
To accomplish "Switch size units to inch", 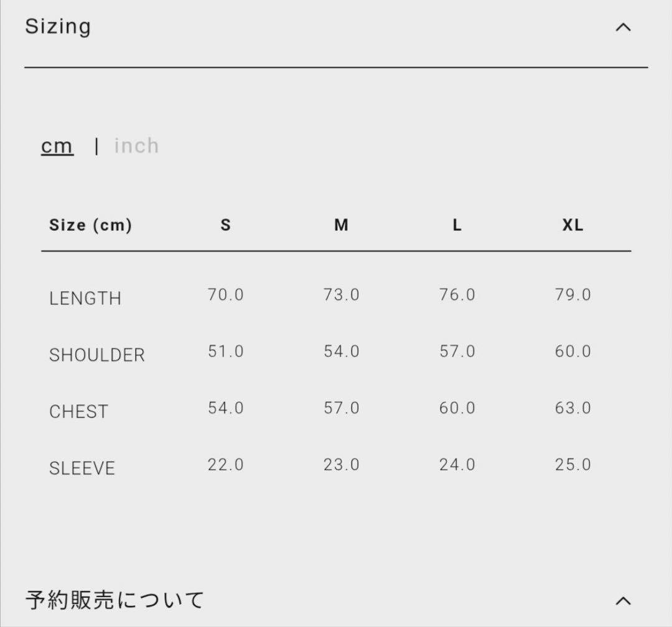I will click(x=136, y=146).
